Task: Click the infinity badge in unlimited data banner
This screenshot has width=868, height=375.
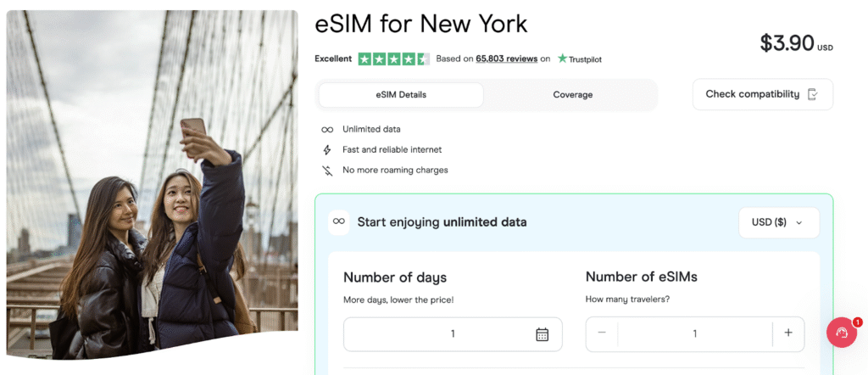Action: click(339, 222)
